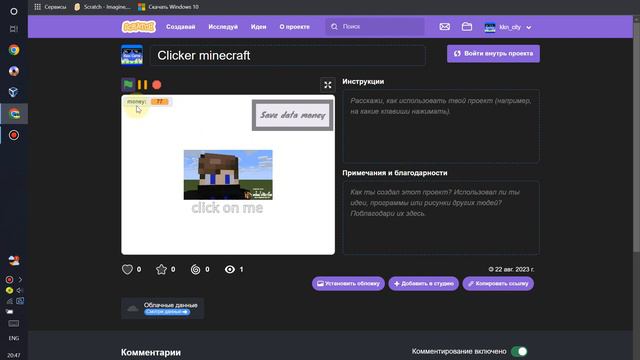The width and height of the screenshot is (640, 360).
Task: Open the messages envelope icon
Action: click(x=444, y=27)
